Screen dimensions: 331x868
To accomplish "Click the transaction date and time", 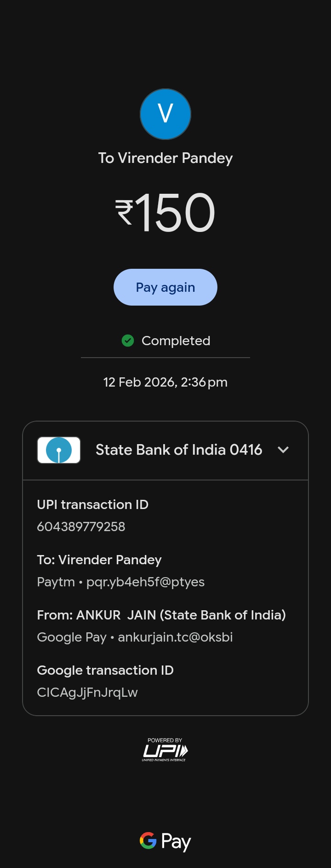I will pos(165,382).
